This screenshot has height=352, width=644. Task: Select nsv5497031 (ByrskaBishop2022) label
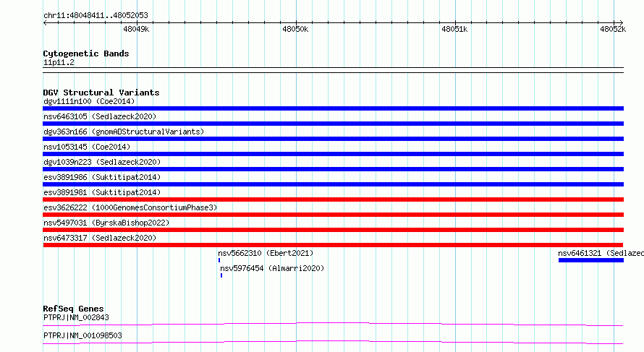106,223
